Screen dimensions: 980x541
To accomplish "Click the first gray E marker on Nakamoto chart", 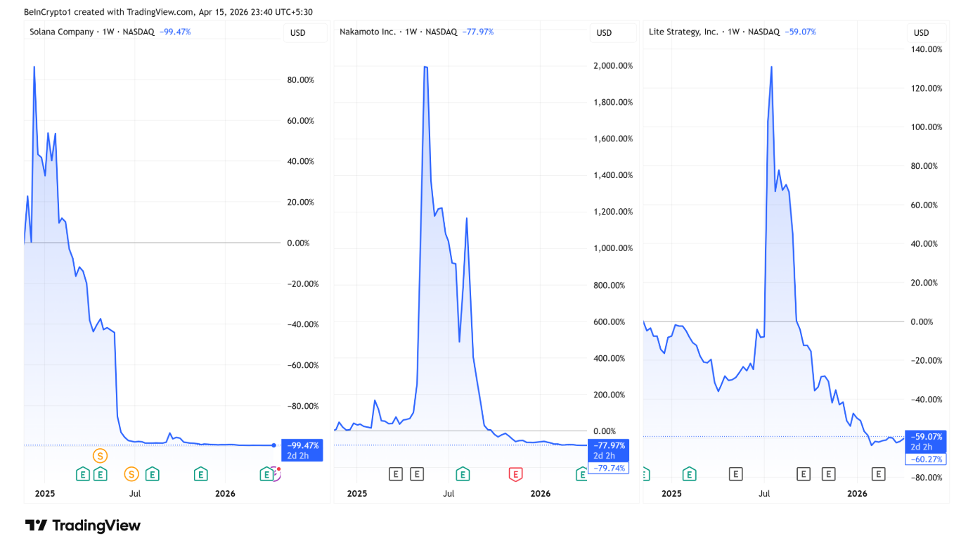I will [396, 474].
